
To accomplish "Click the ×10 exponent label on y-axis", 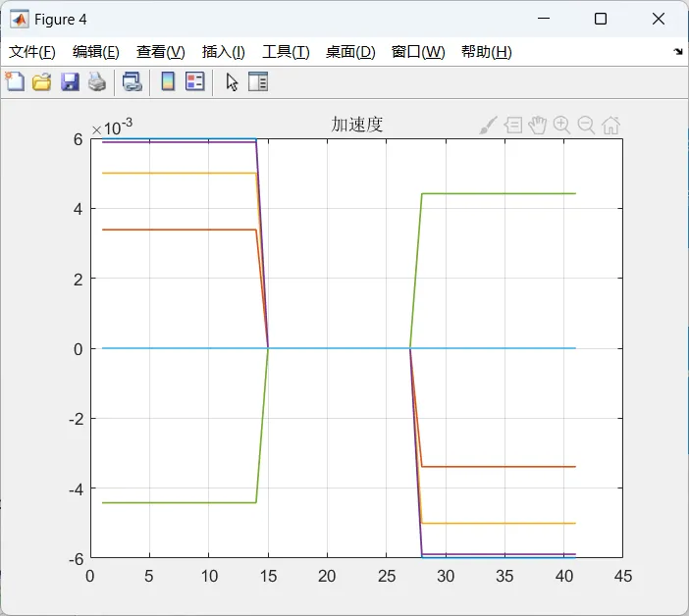I will pyautogui.click(x=112, y=128).
